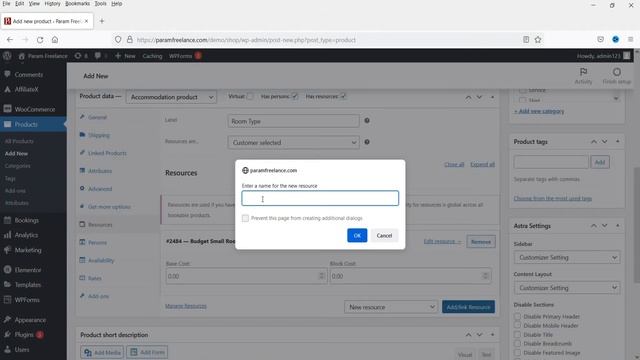Open the View menu
This screenshot has height=360, width=640.
point(34,4)
